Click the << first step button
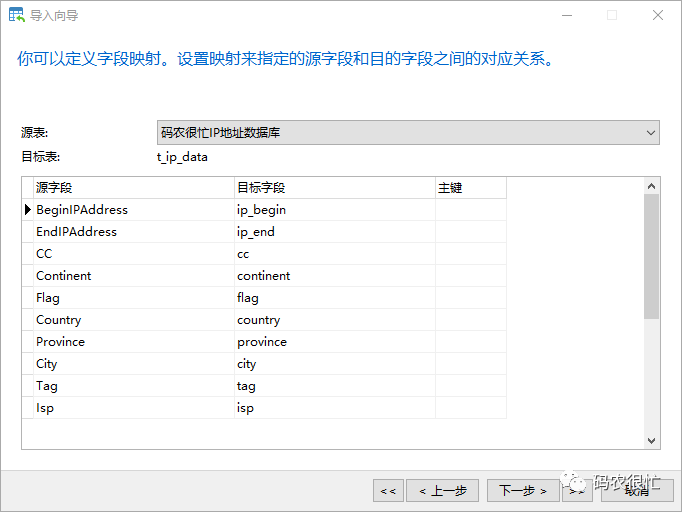682x512 pixels. (388, 491)
